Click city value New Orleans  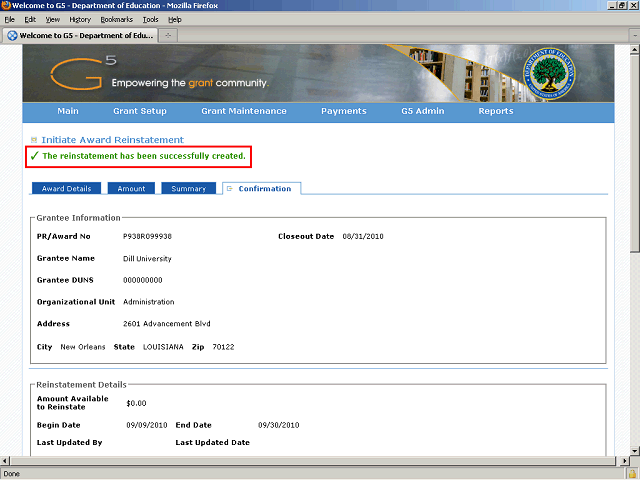click(x=83, y=347)
